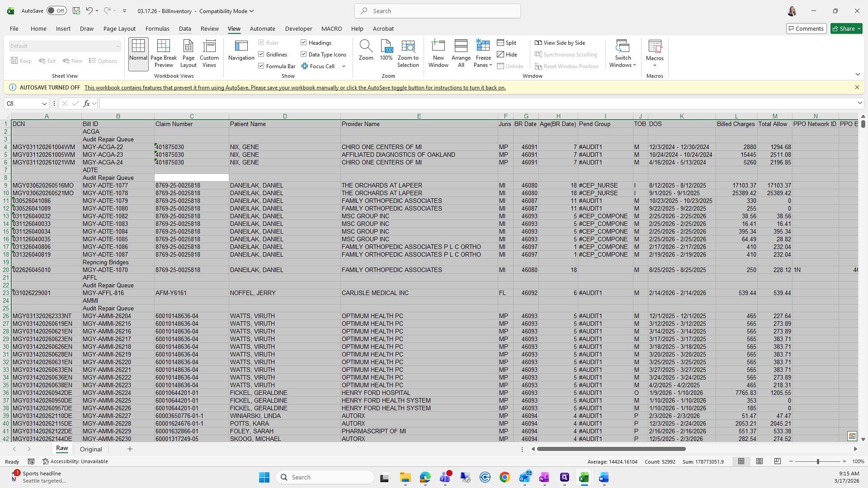Toggle the Formula Bar checkbox
The image size is (868, 488).
[x=261, y=66]
